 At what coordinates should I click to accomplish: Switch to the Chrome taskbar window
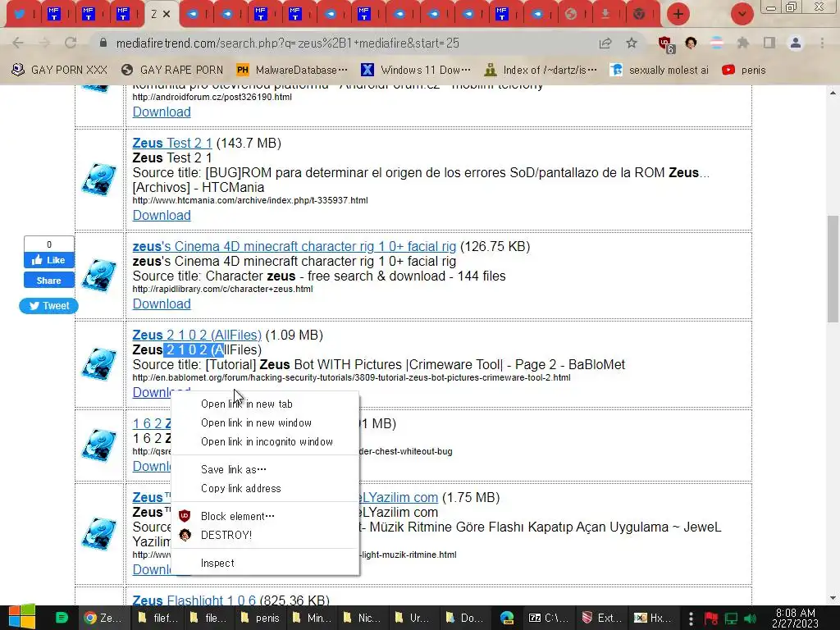(x=104, y=618)
